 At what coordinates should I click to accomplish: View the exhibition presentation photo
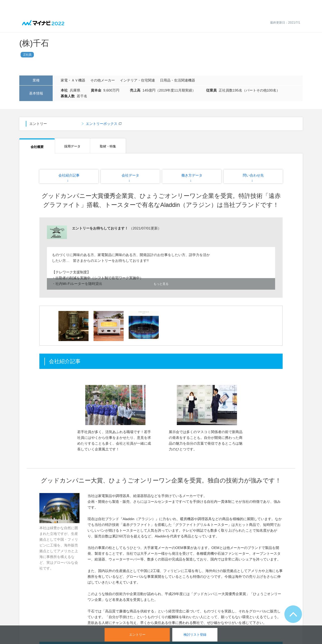coord(207,405)
